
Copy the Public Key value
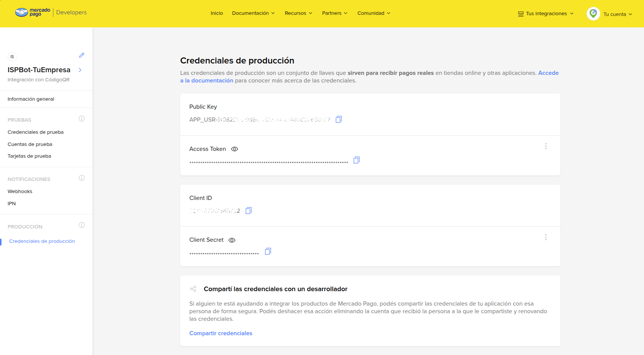[x=339, y=119]
